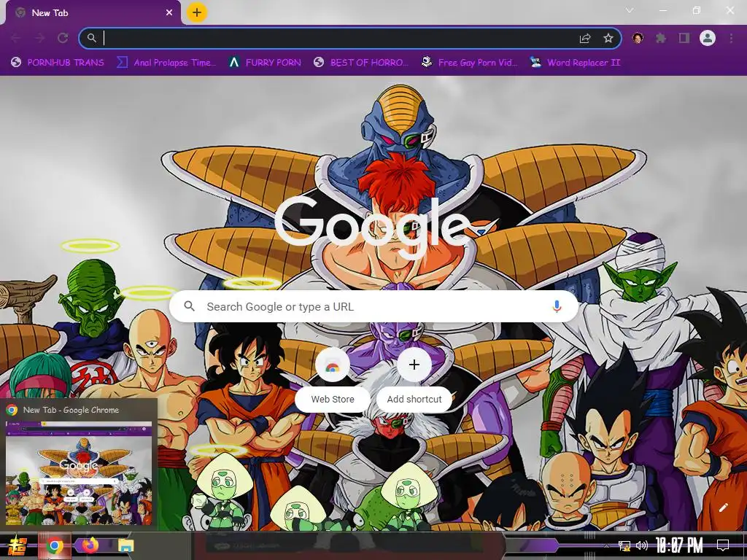
Task: Open the Windows Start button
Action: point(18,545)
